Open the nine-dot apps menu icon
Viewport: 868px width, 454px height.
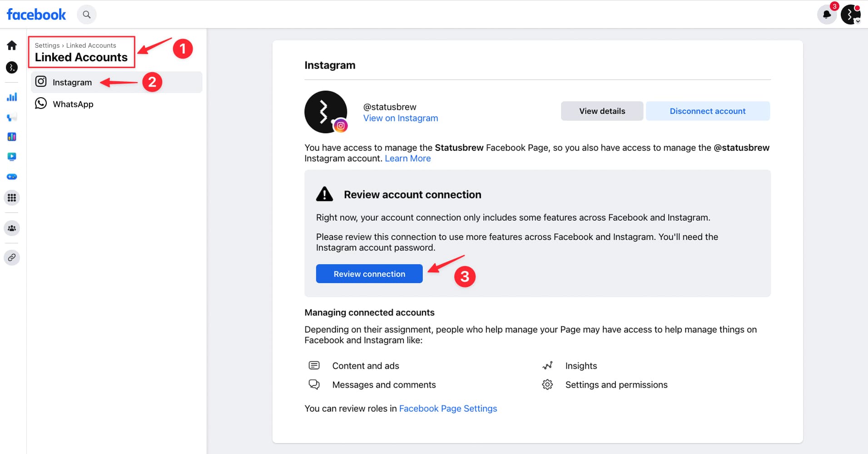click(x=12, y=197)
